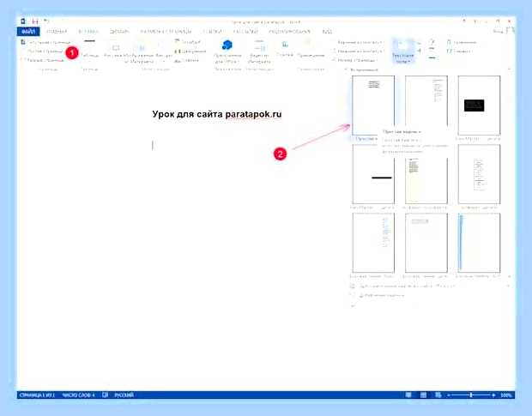Viewport: 532px width, 416px height.
Task: Switch to the РАССЫЛКИ tab
Action: pyautogui.click(x=245, y=32)
